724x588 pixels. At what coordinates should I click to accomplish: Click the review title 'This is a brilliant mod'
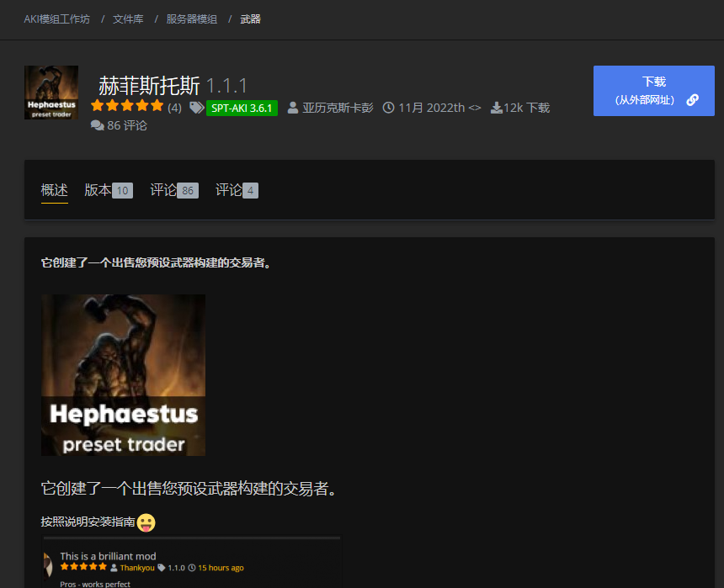pyautogui.click(x=108, y=556)
